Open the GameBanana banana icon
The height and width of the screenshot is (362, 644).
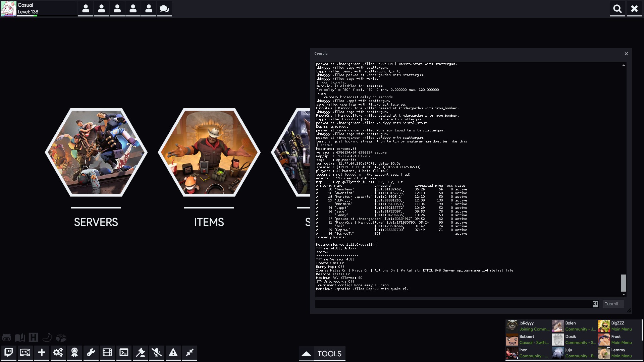point(47,338)
